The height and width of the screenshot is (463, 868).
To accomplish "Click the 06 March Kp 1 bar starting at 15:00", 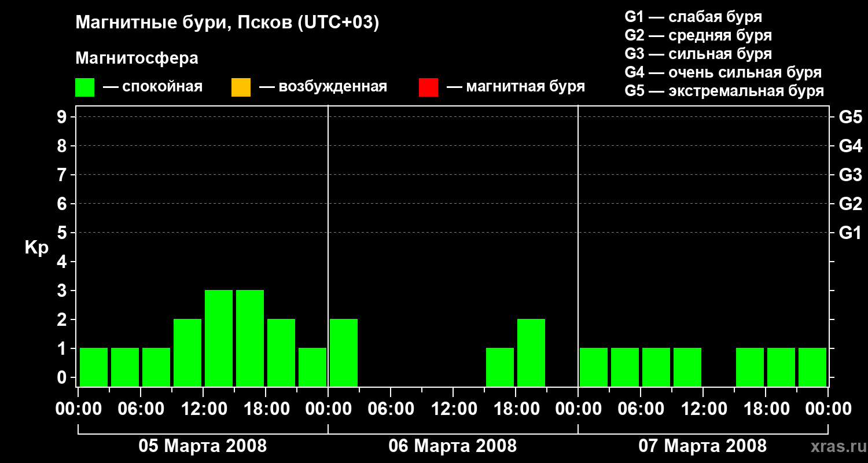I will pos(500,367).
